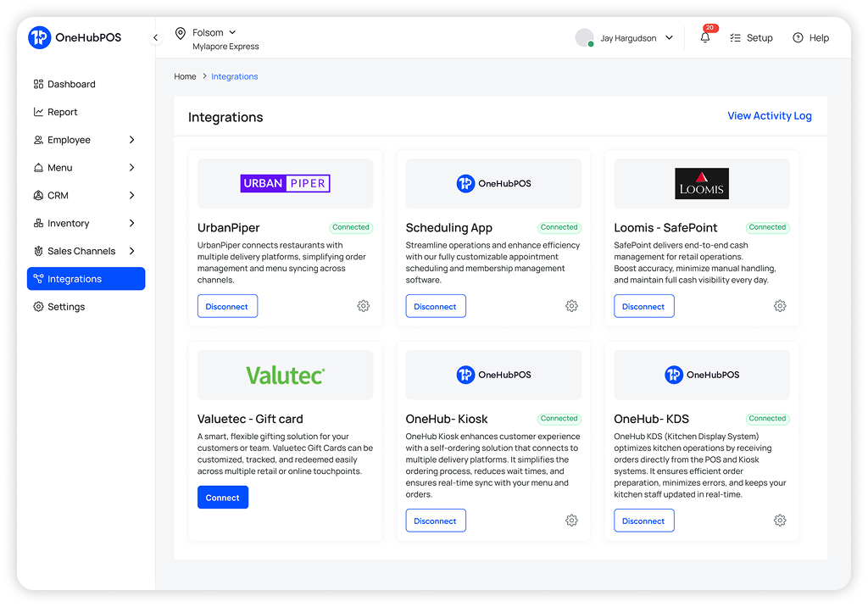
Task: Click the OneHub- Kiosk logo thumbnail
Action: click(x=493, y=375)
